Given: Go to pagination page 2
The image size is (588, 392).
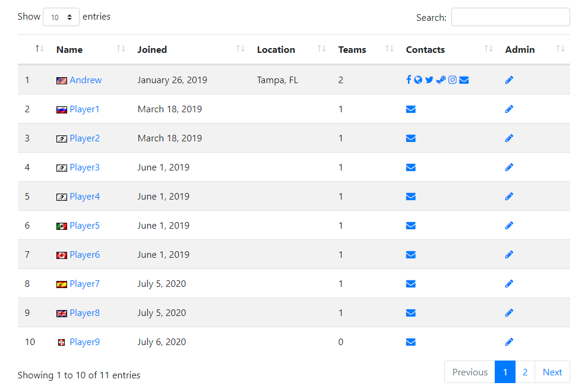Looking at the screenshot, I should pyautogui.click(x=525, y=372).
